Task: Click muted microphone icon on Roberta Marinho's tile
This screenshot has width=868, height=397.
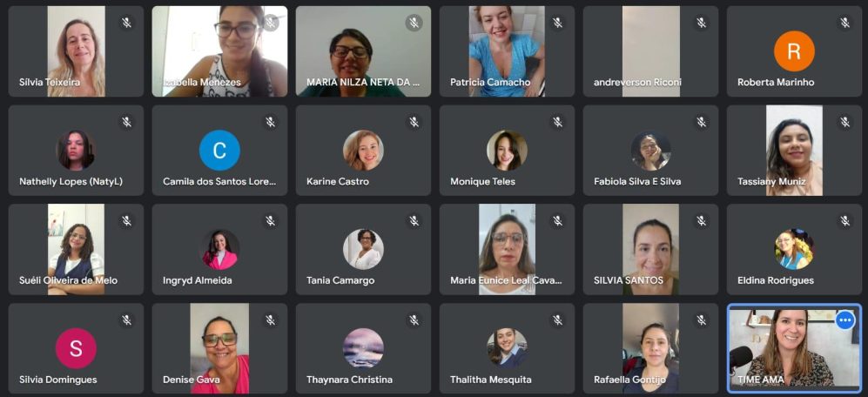Action: (x=844, y=23)
